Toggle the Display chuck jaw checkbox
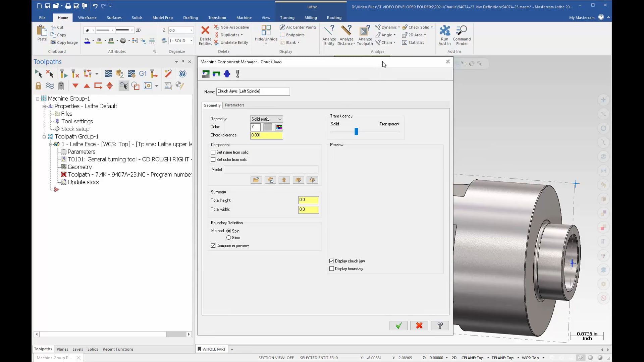This screenshot has height=362, width=644. (x=332, y=261)
